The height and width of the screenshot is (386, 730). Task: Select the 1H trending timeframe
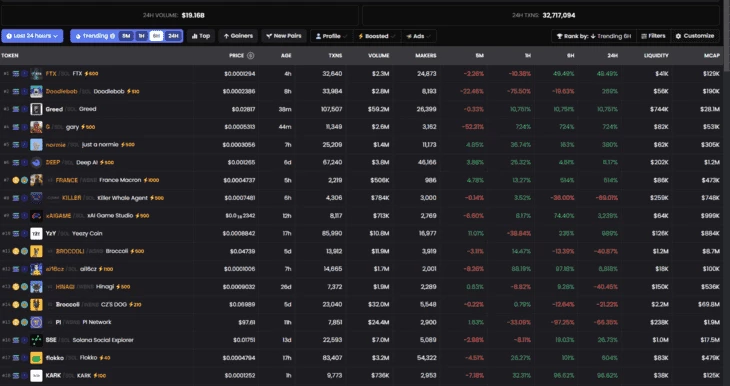(x=142, y=36)
